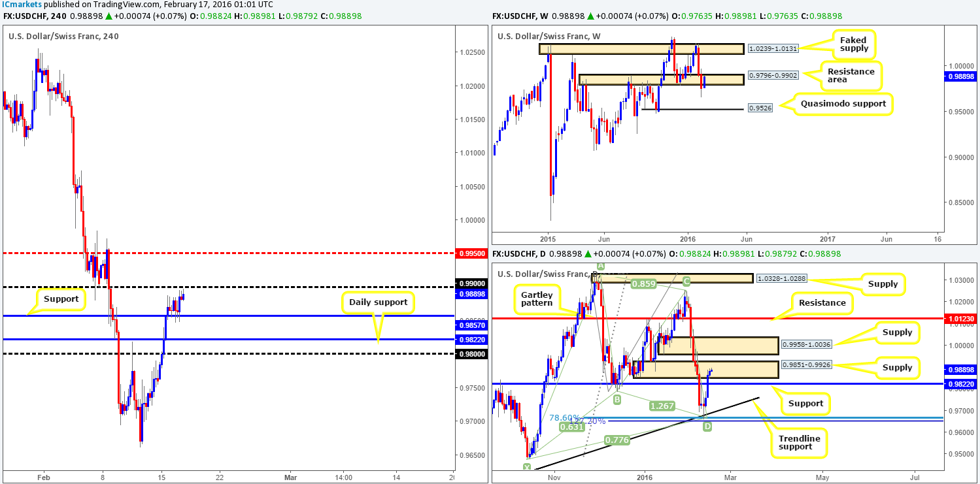Viewport: 980px width, 484px height.
Task: Click the 0.96500 price axis value
Action: [471, 455]
